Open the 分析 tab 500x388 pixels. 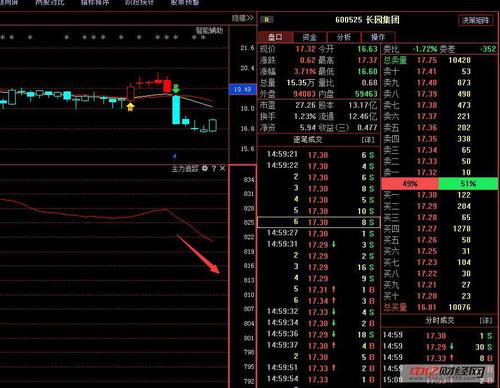344,37
